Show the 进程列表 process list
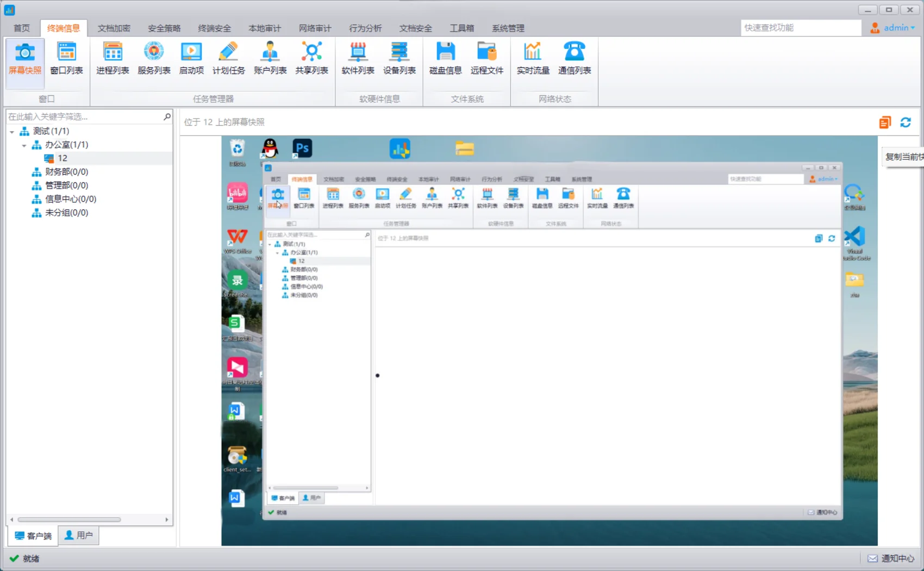Image resolution: width=924 pixels, height=571 pixels. click(x=113, y=59)
